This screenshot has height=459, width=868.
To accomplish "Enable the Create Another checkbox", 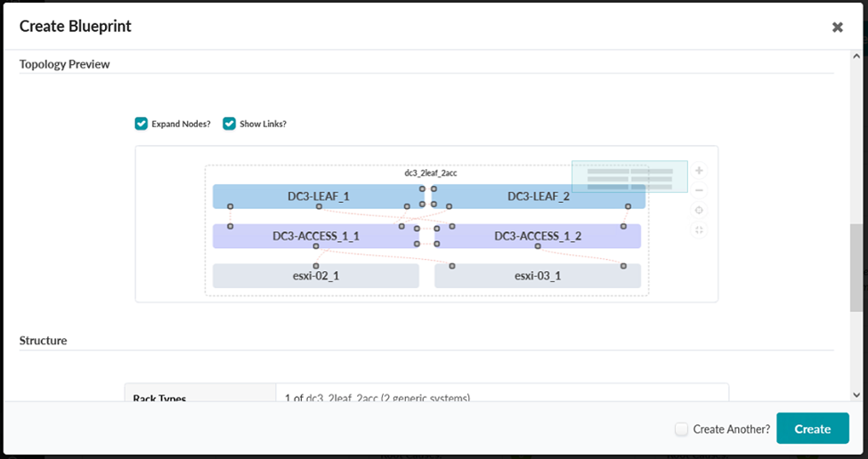I will pyautogui.click(x=682, y=429).
